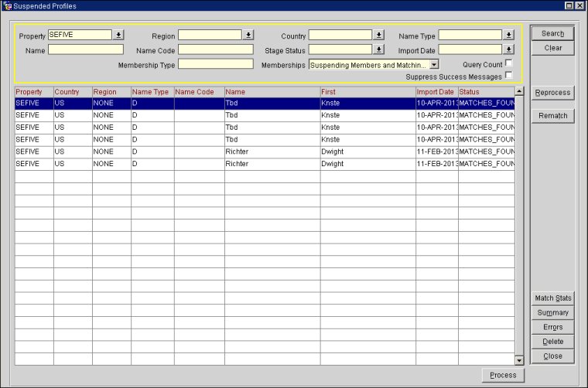Open the Property field dropdown arrow
Viewport: 588px width, 388px height.
point(118,35)
